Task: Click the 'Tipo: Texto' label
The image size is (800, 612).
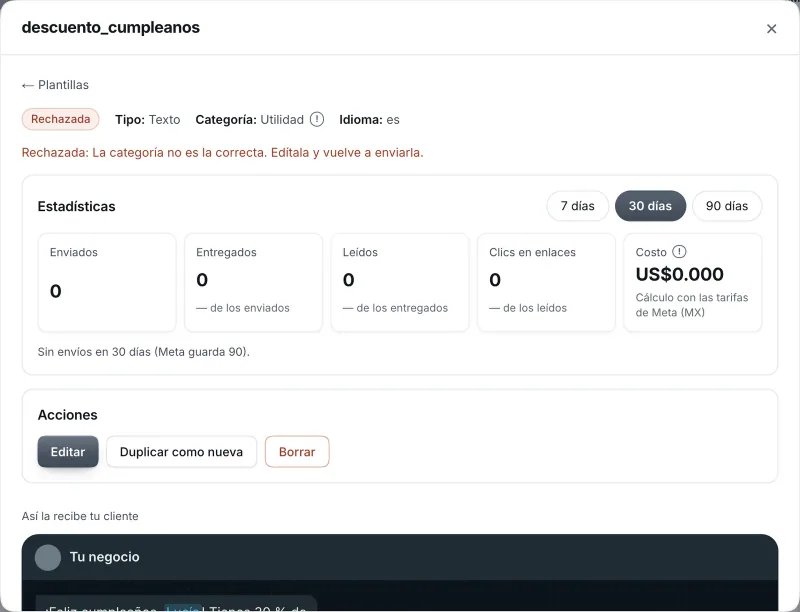Action: pyautogui.click(x=147, y=119)
